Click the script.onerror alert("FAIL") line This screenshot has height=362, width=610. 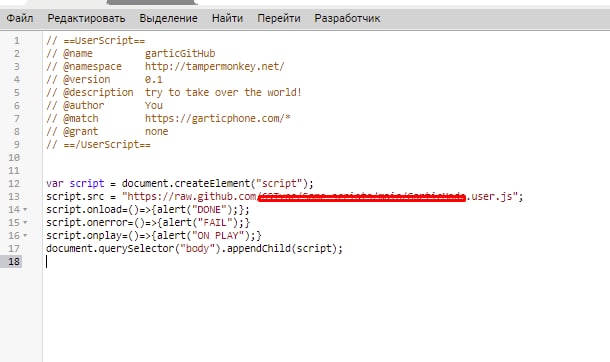point(148,223)
